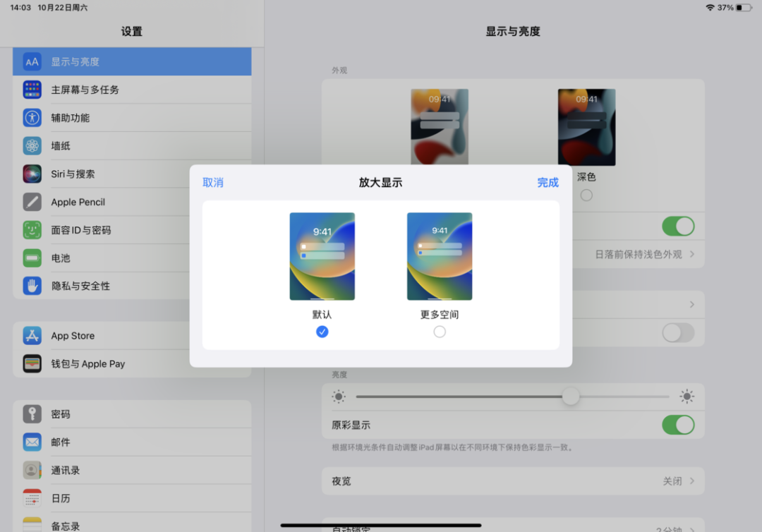
Task: Click the 放大显示 dialog title
Action: (380, 183)
